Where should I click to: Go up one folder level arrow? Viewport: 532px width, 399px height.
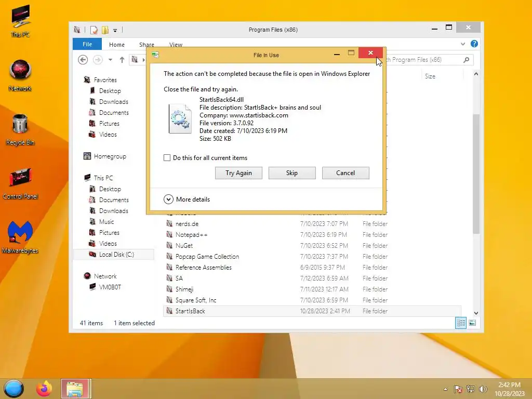pyautogui.click(x=122, y=60)
